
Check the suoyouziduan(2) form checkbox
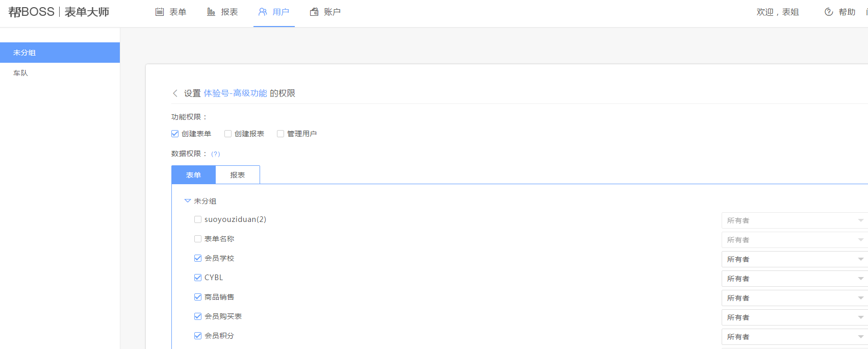pos(198,219)
